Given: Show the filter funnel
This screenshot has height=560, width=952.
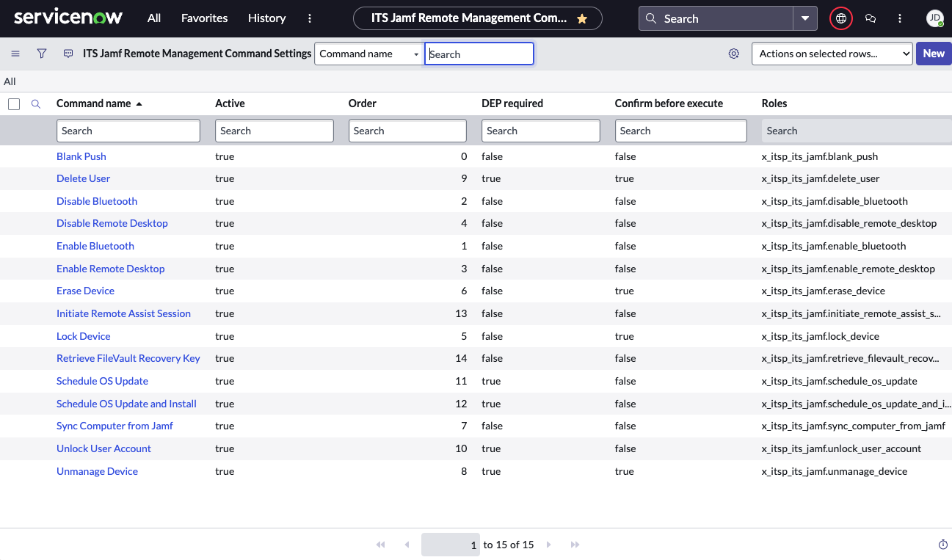Looking at the screenshot, I should (x=42, y=54).
